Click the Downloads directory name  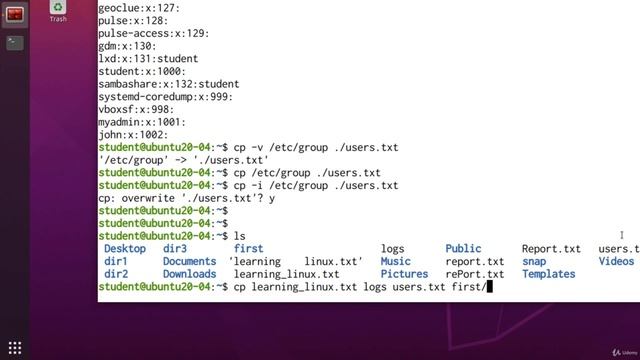pyautogui.click(x=189, y=274)
